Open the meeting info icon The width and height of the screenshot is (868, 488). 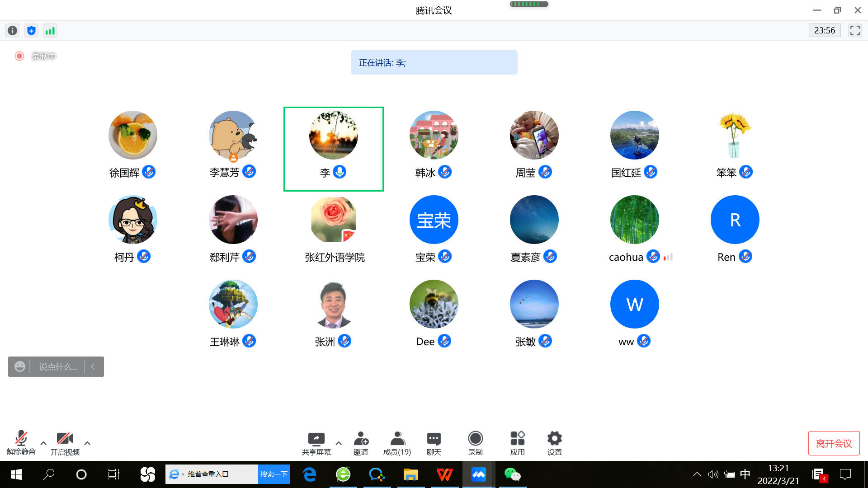[13, 31]
